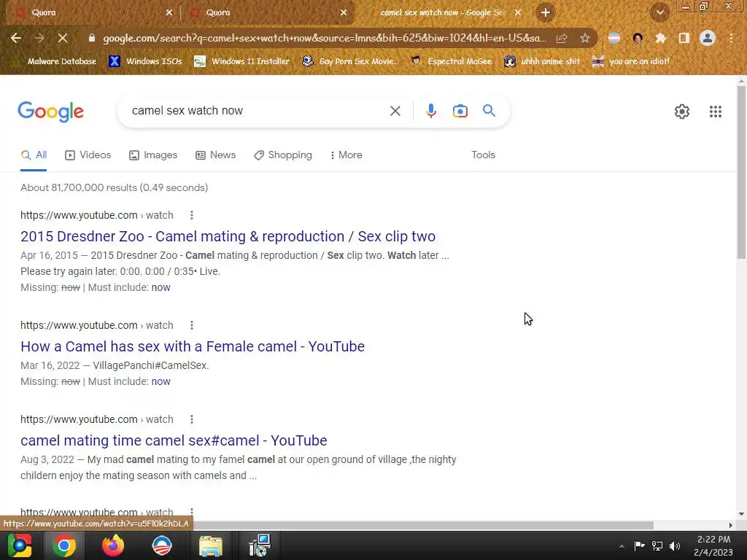Select the All results tab
The height and width of the screenshot is (560, 747).
point(34,155)
